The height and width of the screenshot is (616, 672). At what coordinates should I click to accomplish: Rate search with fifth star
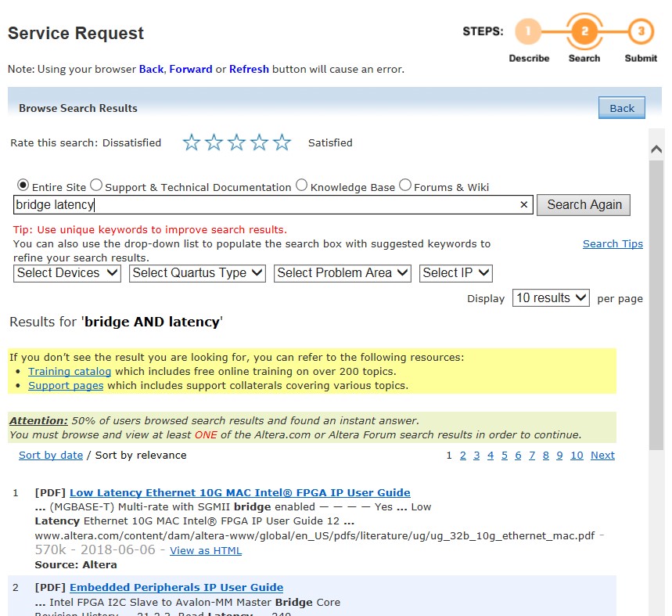(282, 142)
